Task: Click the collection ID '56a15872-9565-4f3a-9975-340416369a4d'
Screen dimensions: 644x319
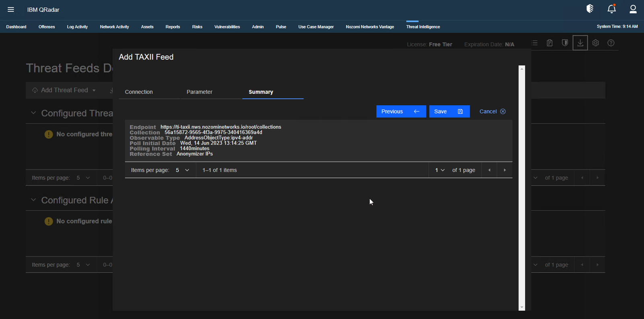Action: (213, 132)
